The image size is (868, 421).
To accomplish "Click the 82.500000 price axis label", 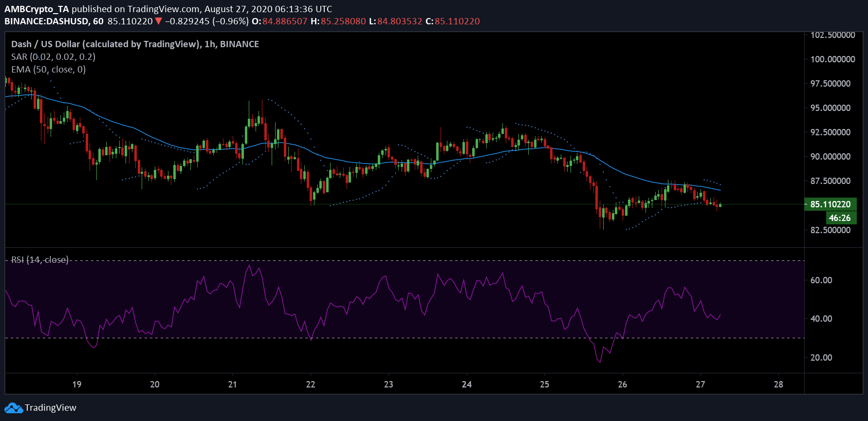I will [830, 230].
